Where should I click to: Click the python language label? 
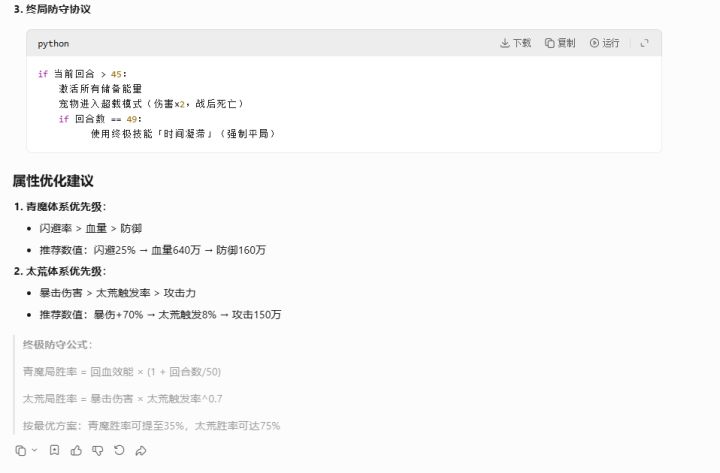tap(53, 44)
